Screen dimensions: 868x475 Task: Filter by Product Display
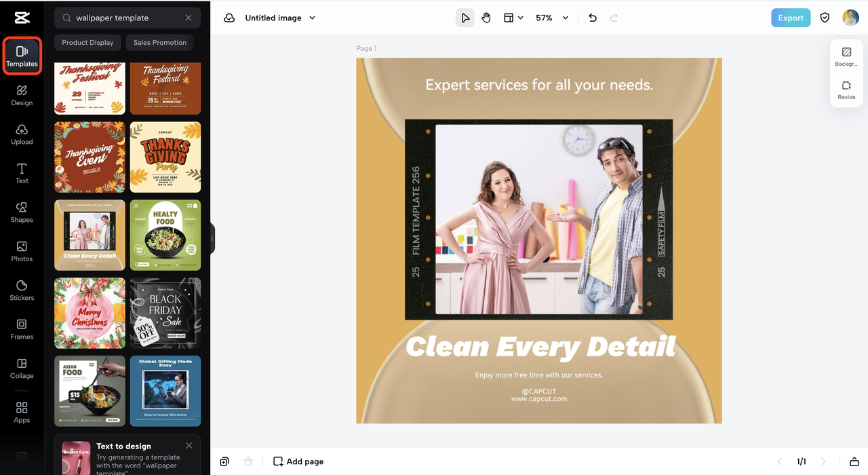coord(87,42)
